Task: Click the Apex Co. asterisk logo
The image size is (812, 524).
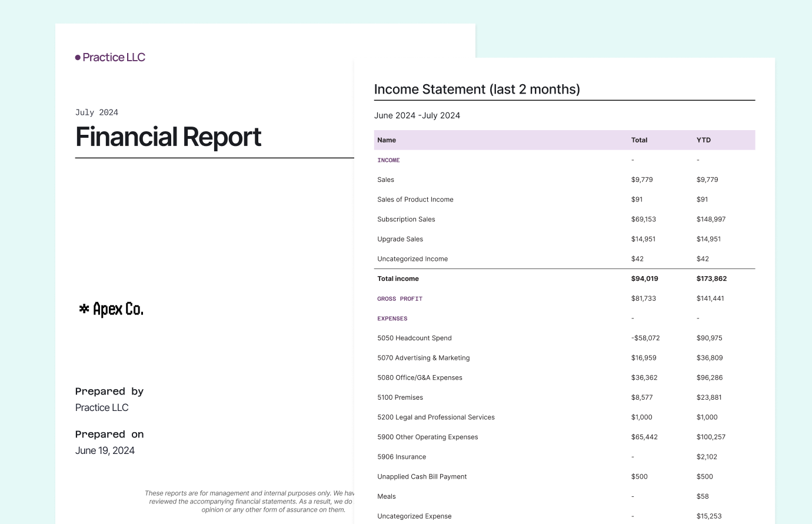Action: (x=111, y=309)
